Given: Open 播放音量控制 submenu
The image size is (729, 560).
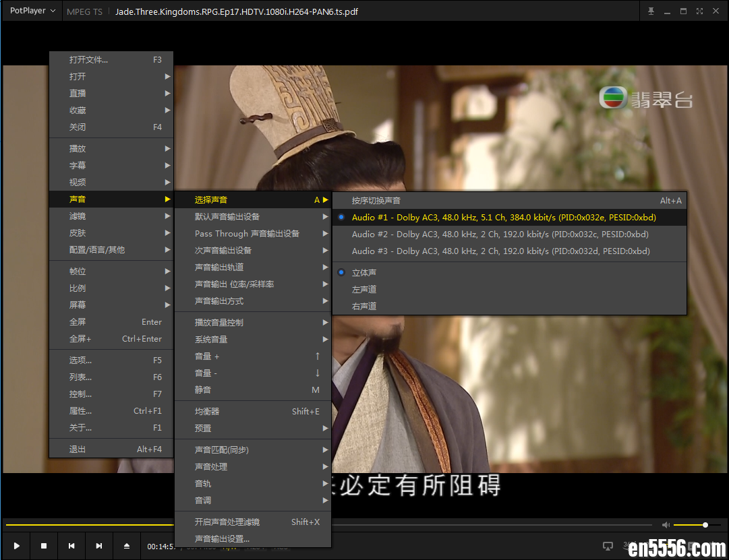Looking at the screenshot, I should [x=253, y=322].
